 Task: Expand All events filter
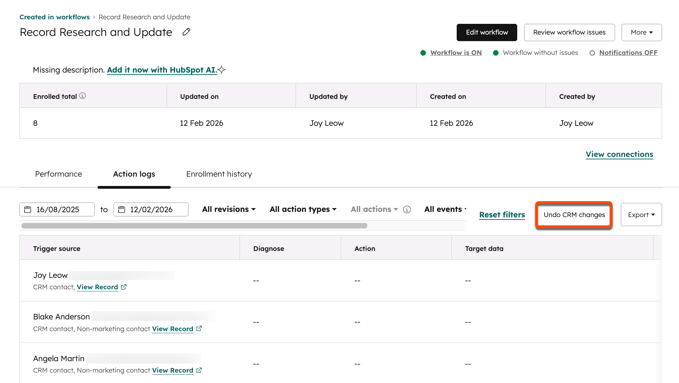445,209
